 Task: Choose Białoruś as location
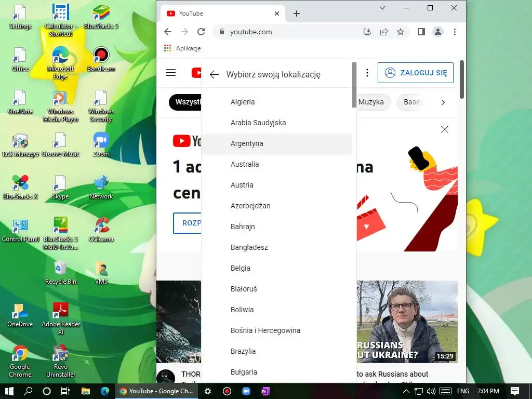click(x=277, y=289)
